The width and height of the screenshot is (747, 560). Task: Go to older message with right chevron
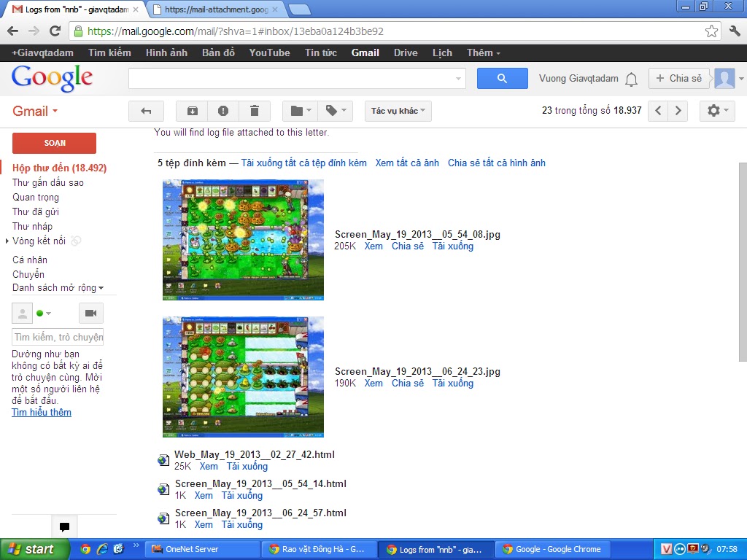(678, 111)
